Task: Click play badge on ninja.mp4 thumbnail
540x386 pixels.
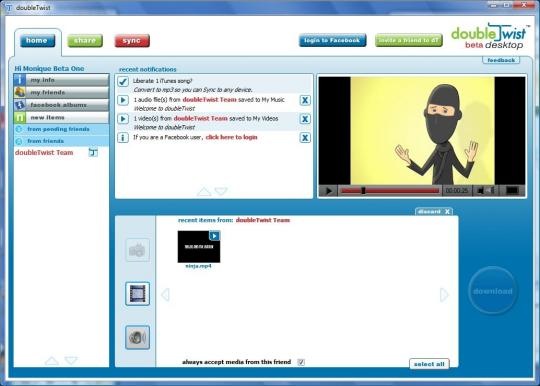Action: click(x=214, y=236)
